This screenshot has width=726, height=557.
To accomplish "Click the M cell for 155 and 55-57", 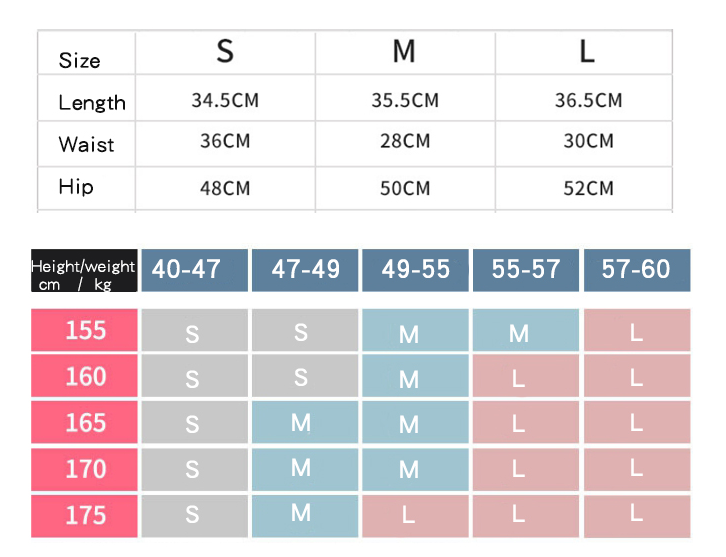I will [518, 333].
